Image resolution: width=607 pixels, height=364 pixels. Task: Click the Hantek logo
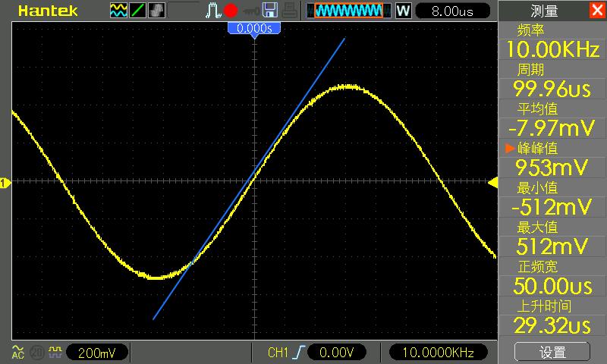[48, 11]
